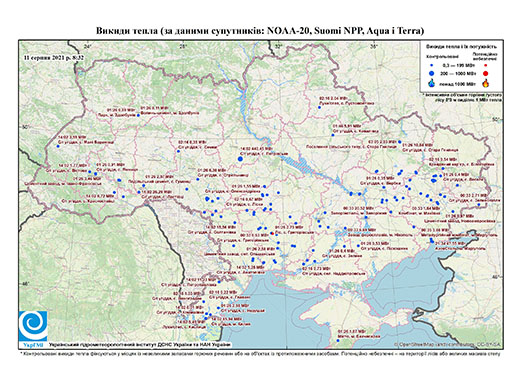Select the large 442 MW heat marker near Kyiv
Screen dimensions: 520x368
tap(240, 159)
